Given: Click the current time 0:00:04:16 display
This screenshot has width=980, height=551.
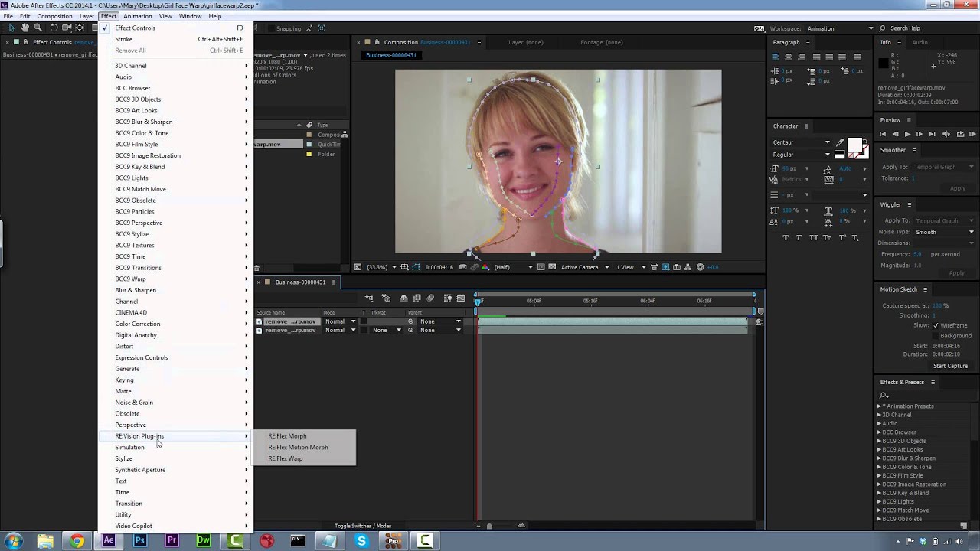Looking at the screenshot, I should (439, 267).
